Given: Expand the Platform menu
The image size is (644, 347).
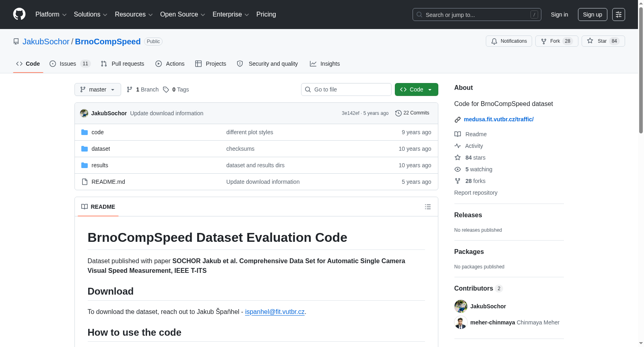Looking at the screenshot, I should click(51, 15).
